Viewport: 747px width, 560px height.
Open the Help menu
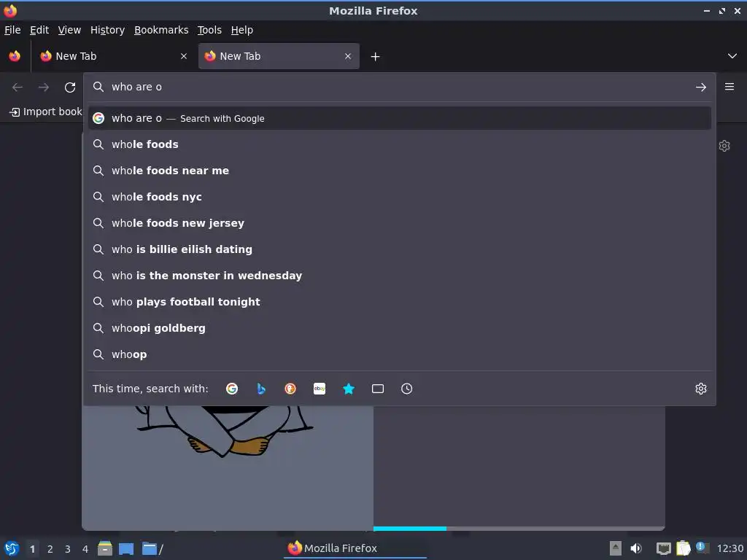242,30
